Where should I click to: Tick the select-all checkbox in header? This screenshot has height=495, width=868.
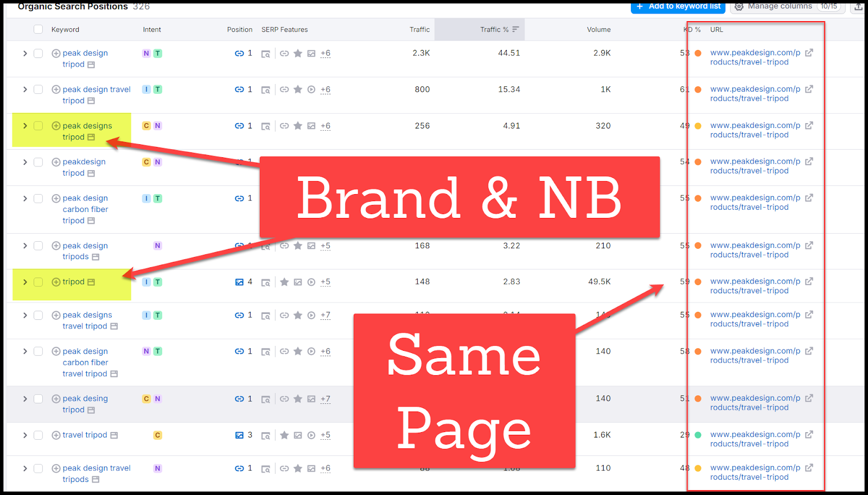pos(38,29)
